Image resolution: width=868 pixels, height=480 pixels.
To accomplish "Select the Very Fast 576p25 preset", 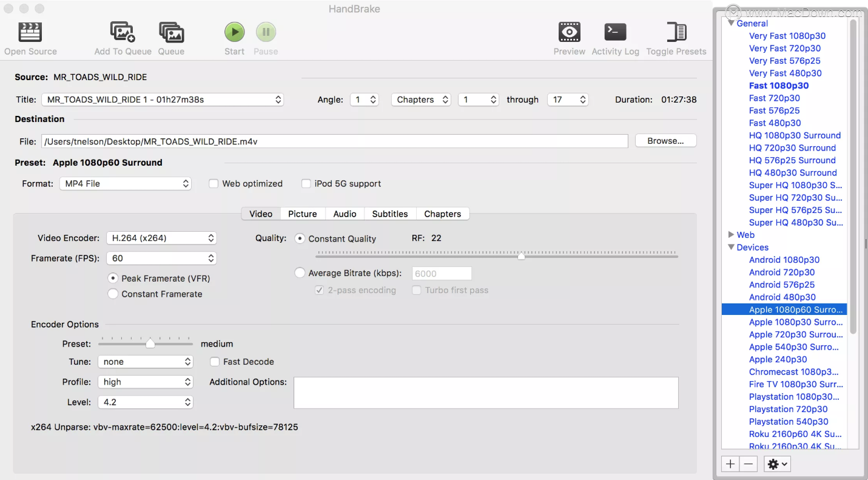I will [x=785, y=61].
